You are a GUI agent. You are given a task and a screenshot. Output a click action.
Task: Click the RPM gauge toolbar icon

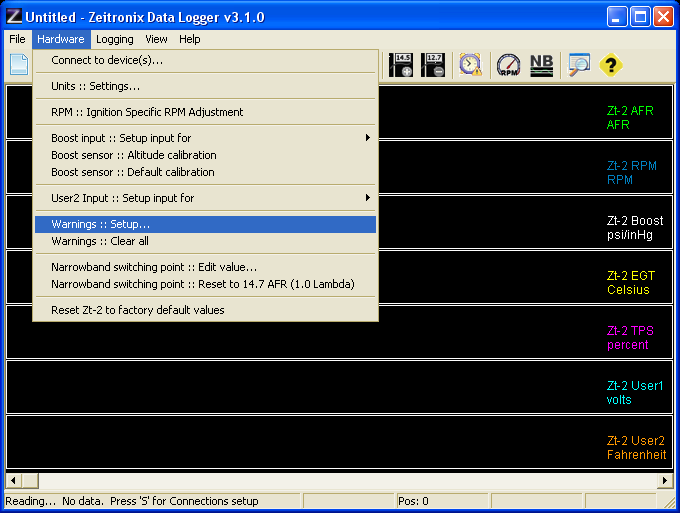click(508, 65)
